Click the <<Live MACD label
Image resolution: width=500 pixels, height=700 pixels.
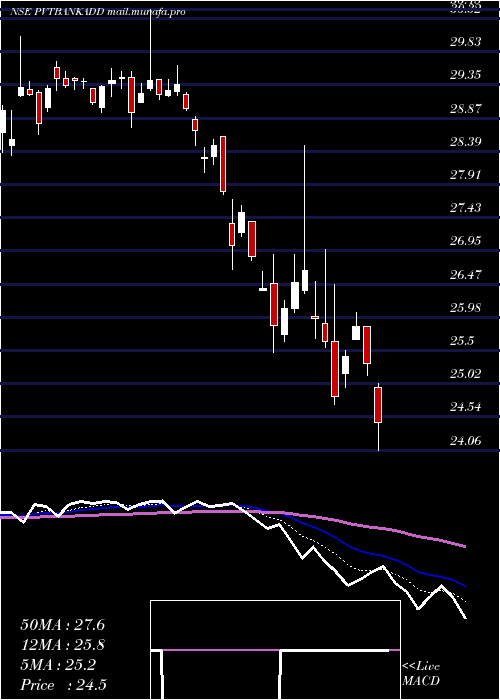pos(421,674)
